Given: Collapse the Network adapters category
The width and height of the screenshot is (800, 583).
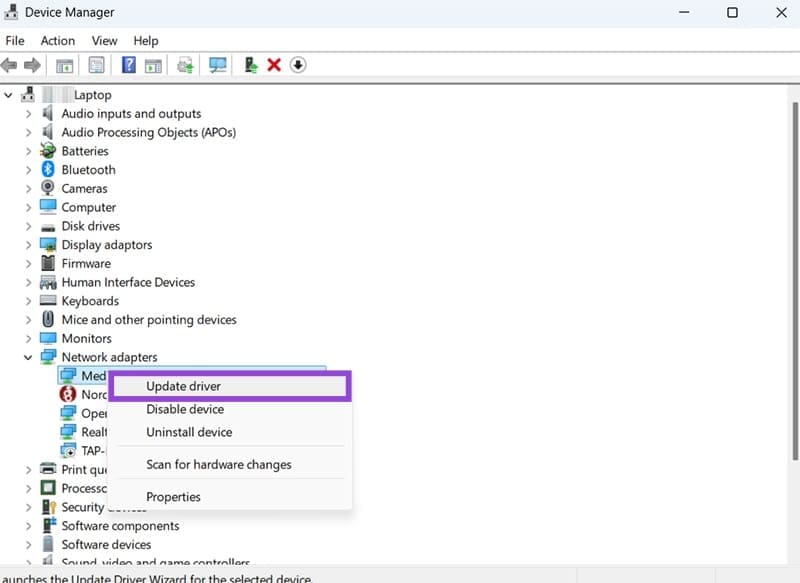Looking at the screenshot, I should coord(27,357).
